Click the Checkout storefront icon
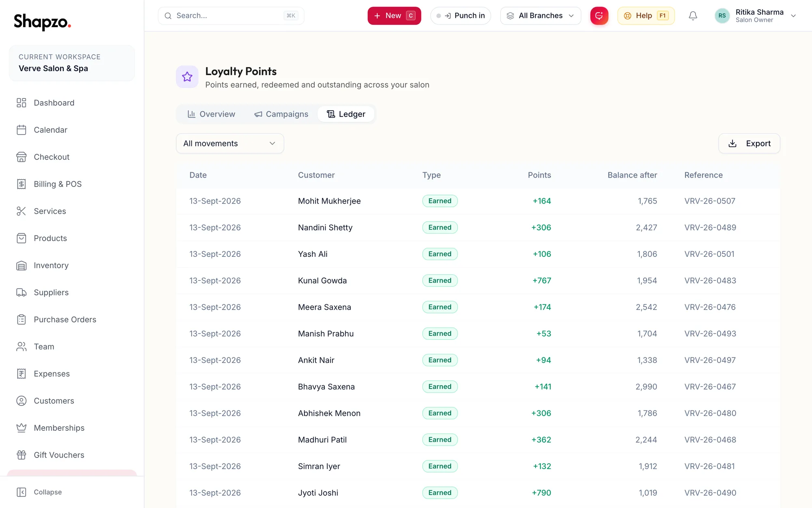The height and width of the screenshot is (508, 812). point(22,157)
